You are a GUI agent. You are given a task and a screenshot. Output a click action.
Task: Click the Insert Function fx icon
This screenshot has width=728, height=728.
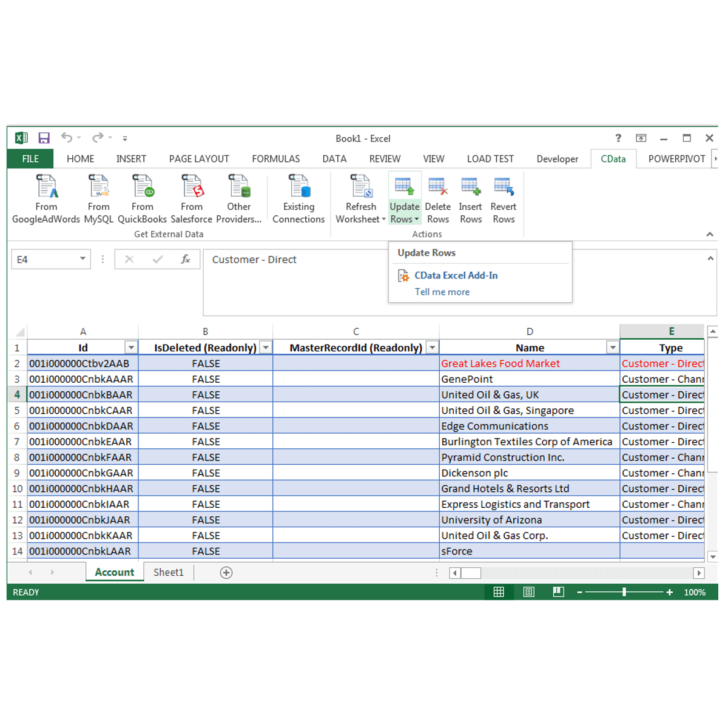tap(186, 259)
